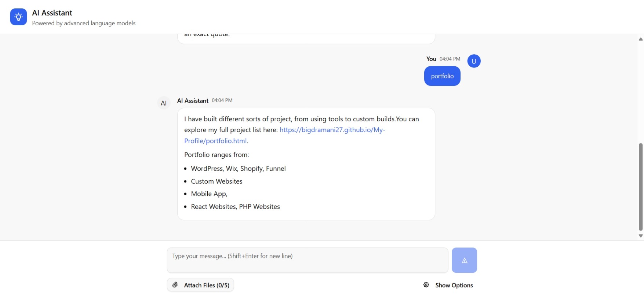Screen dimensions: 644x298
Task: Click the lightbulb AI Assistant logo
Action: pos(18,17)
